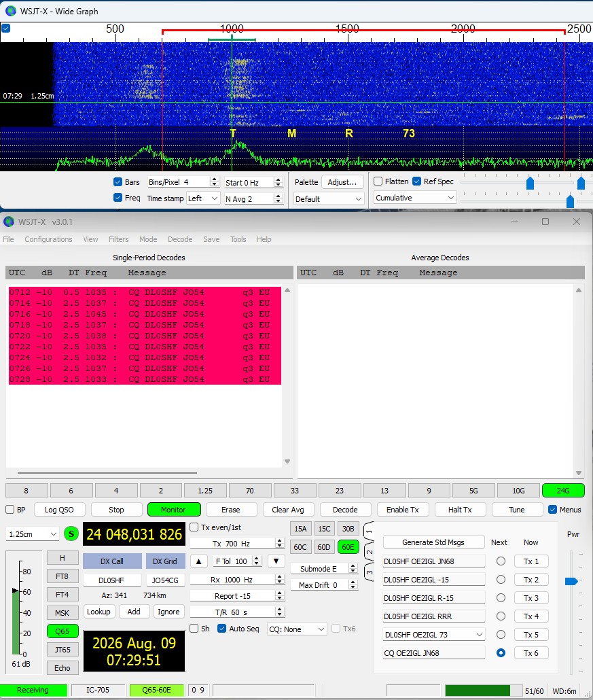This screenshot has width=593, height=700.
Task: Enable the Flatten checkbox
Action: (x=378, y=181)
